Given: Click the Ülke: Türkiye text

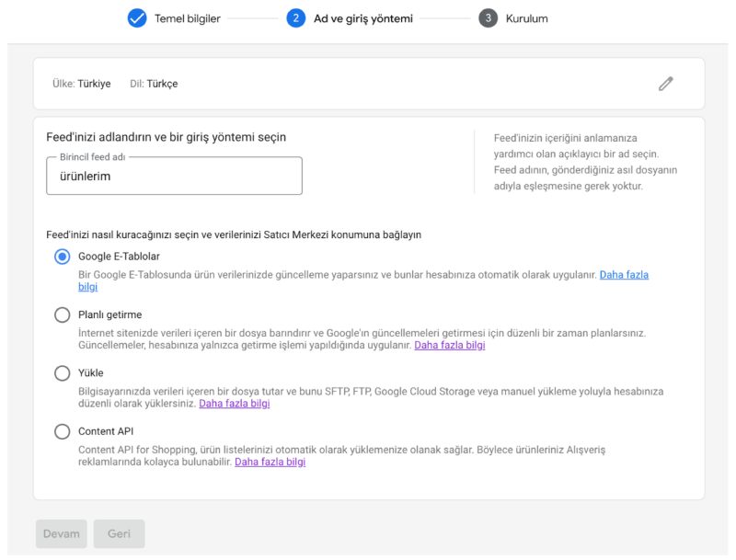Looking at the screenshot, I should pyautogui.click(x=82, y=84).
